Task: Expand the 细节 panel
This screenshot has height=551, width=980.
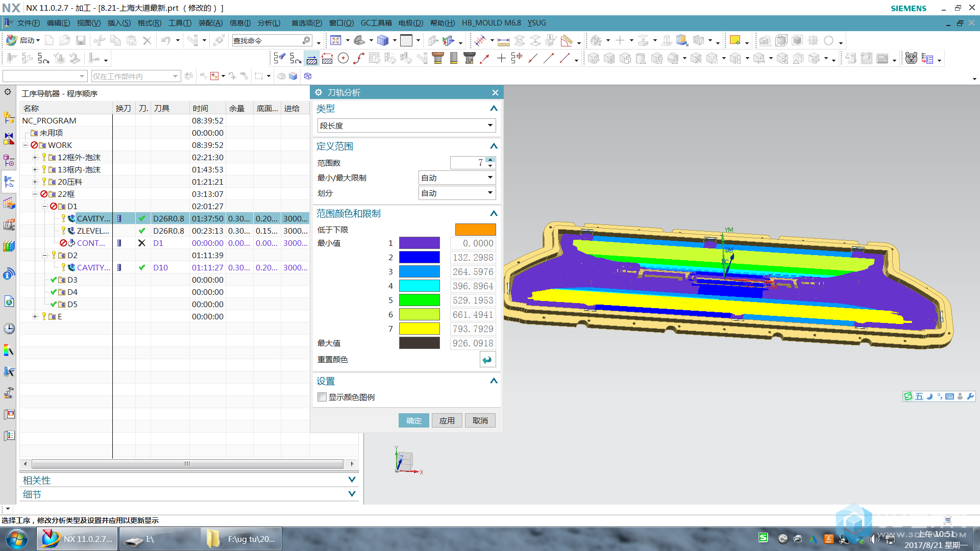Action: tap(352, 494)
